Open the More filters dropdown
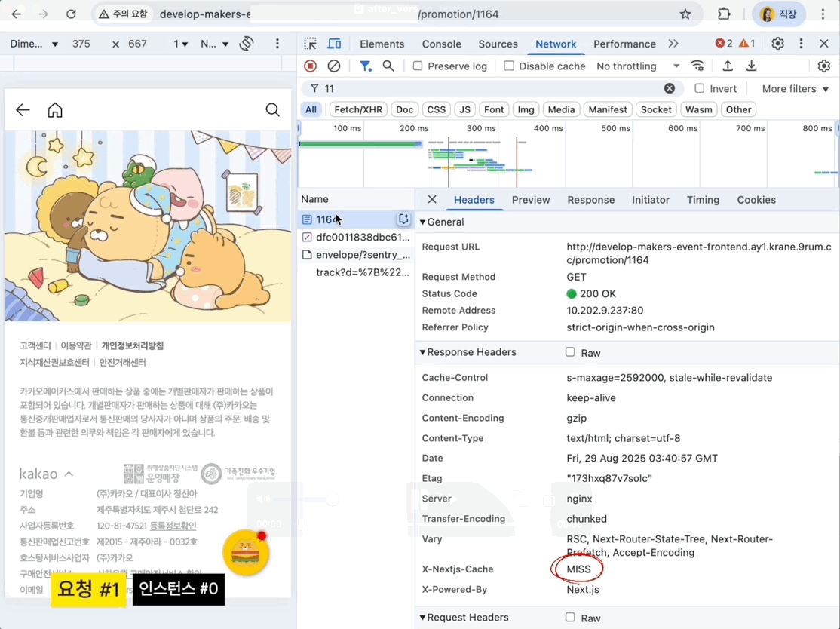Screen dimensions: 840x629 tap(795, 88)
